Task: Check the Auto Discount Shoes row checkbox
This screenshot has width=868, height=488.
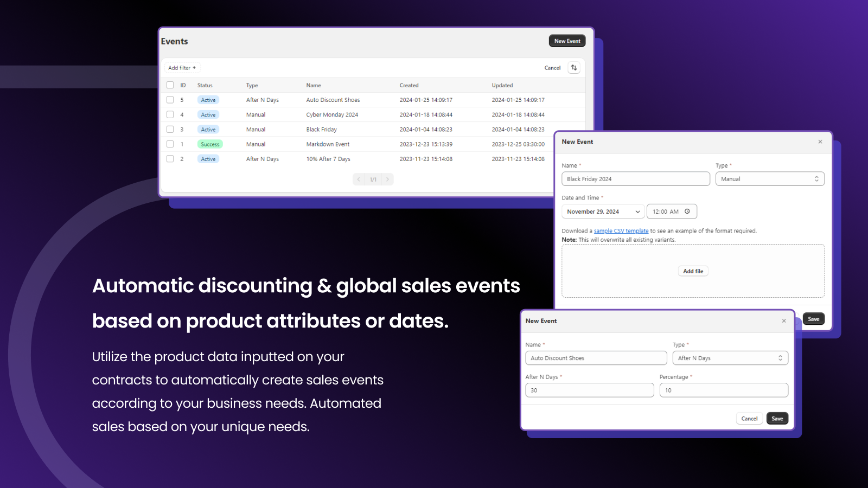Action: click(170, 100)
